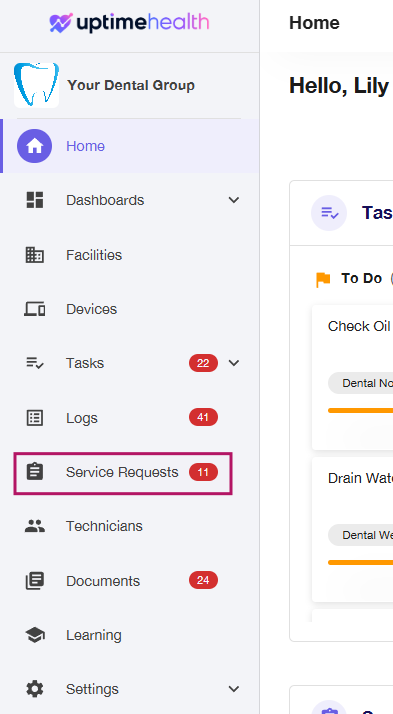Click the red 22 badge on Tasks
The image size is (393, 714).
point(203,363)
